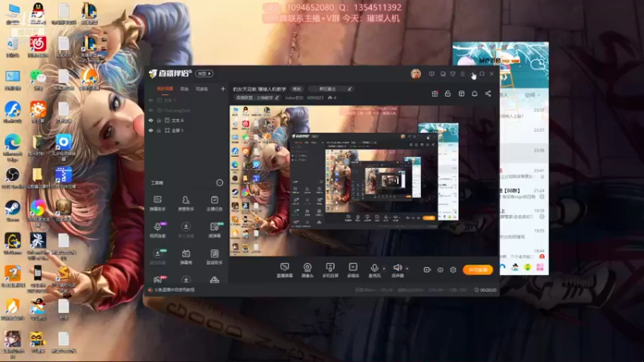This screenshot has width=644, height=362.
Task: Open the OBS Studio desktop icon
Action: [12, 178]
